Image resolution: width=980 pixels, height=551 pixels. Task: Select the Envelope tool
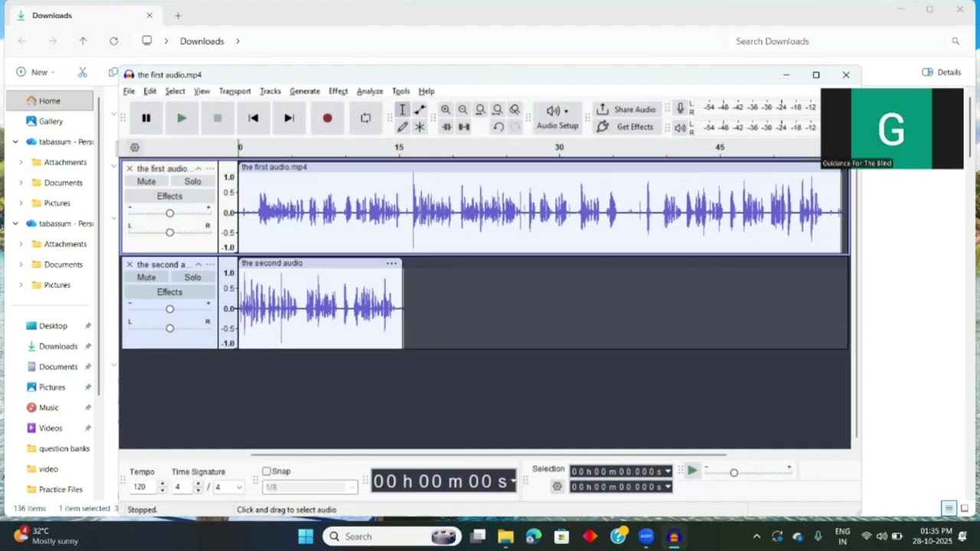[x=420, y=109]
